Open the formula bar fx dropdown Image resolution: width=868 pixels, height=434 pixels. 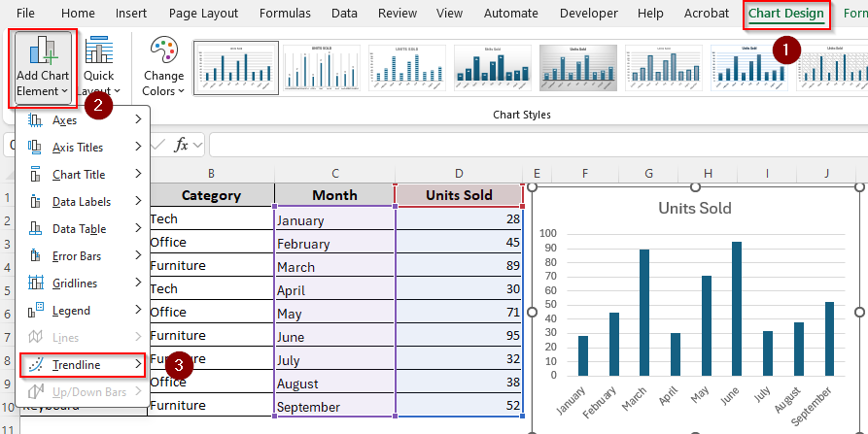197,146
